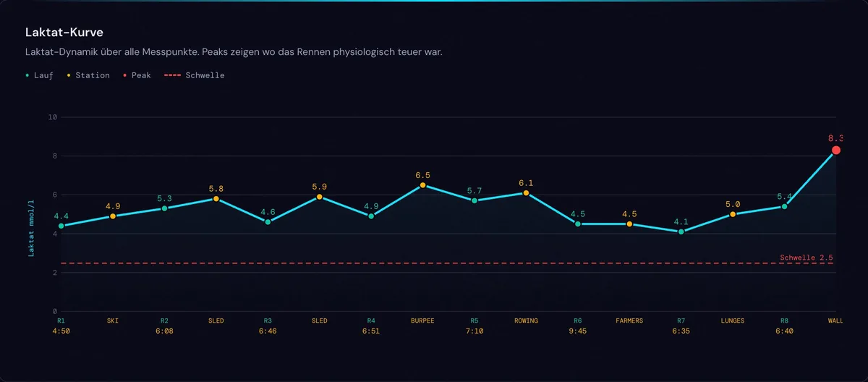This screenshot has height=382, width=868.
Task: Click the 4.4 value label
Action: coord(61,216)
